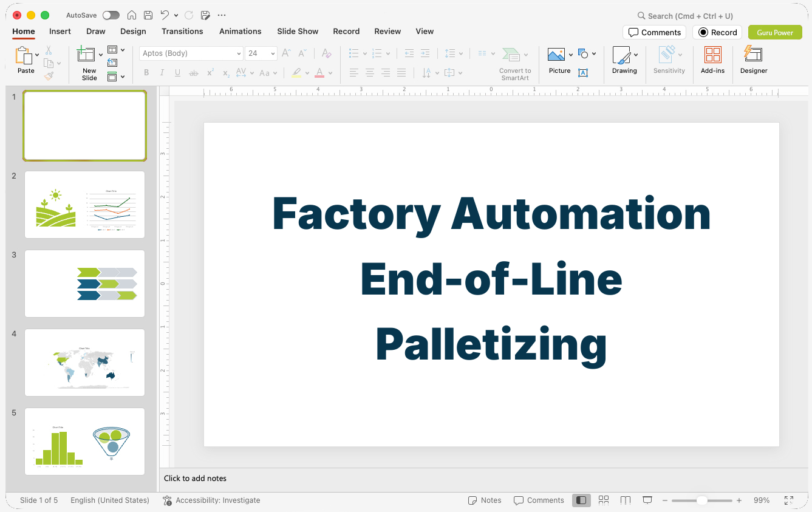Toggle the Notes pane in status bar
812x512 pixels.
point(485,500)
